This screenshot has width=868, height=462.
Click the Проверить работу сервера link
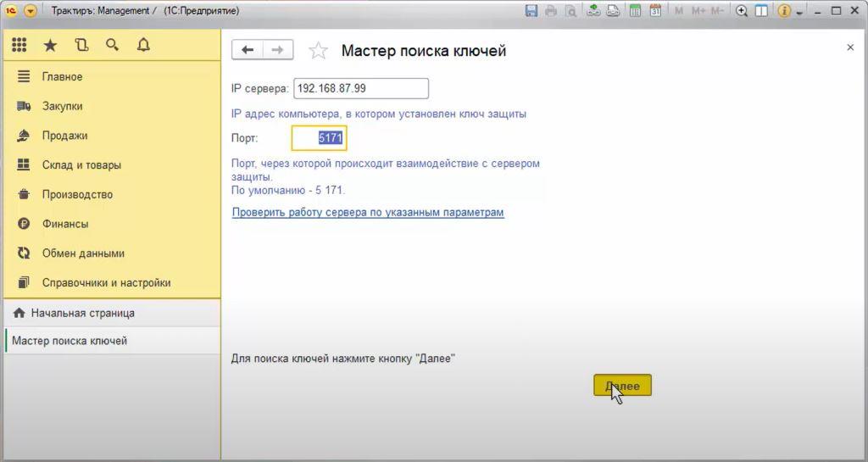coord(368,212)
